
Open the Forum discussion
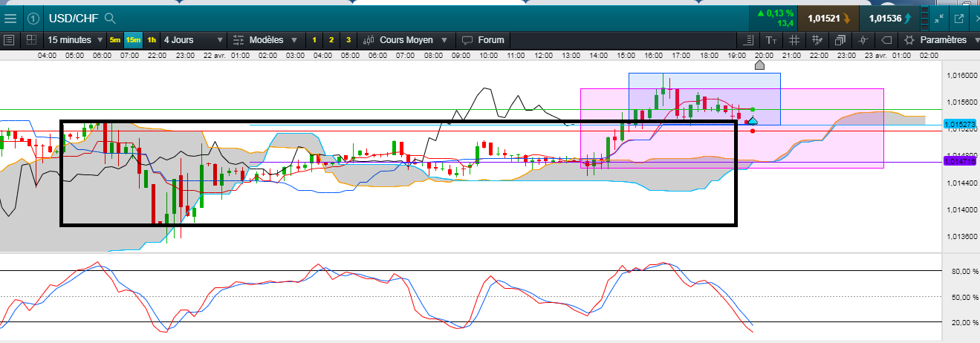point(483,40)
